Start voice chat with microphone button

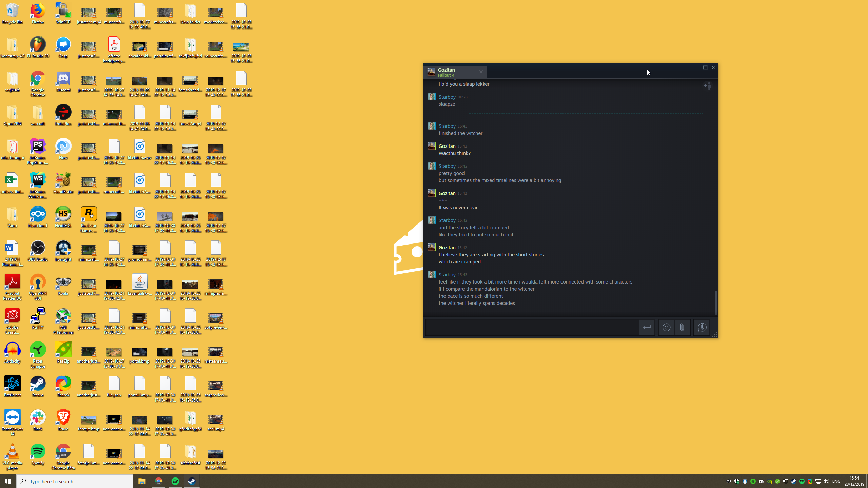702,327
